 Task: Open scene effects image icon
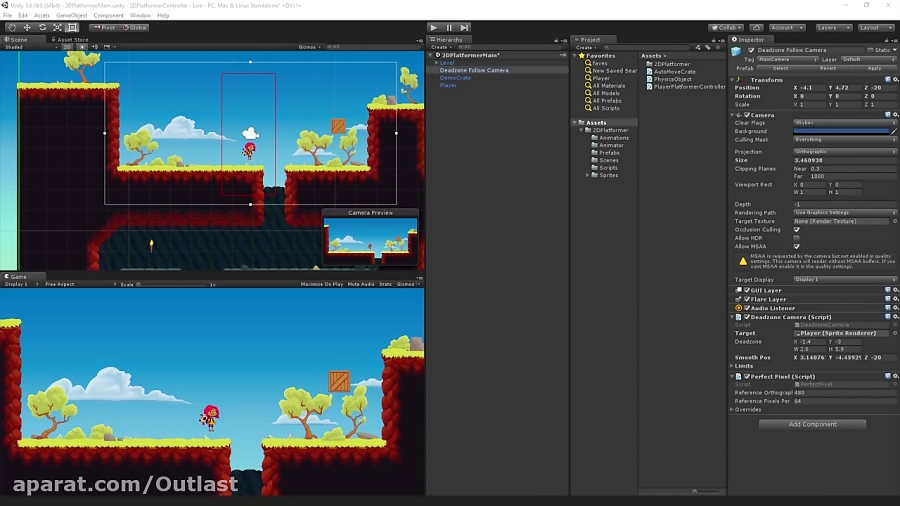tap(107, 47)
